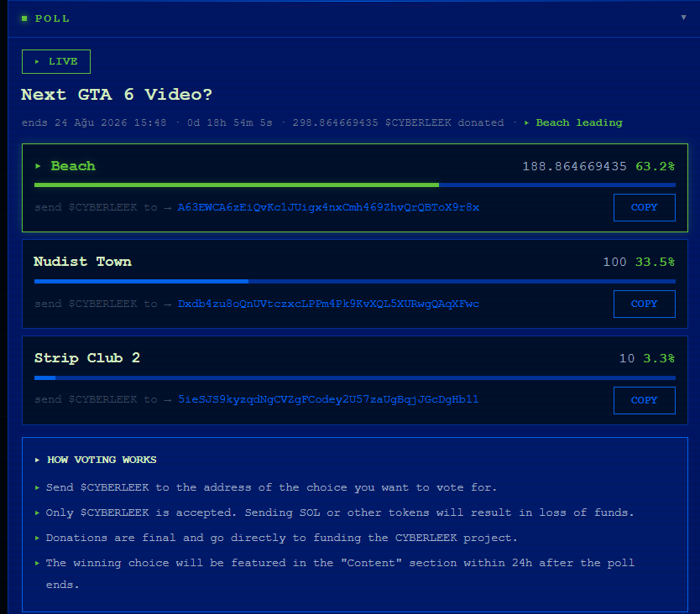Click the POLL header label

coord(52,18)
